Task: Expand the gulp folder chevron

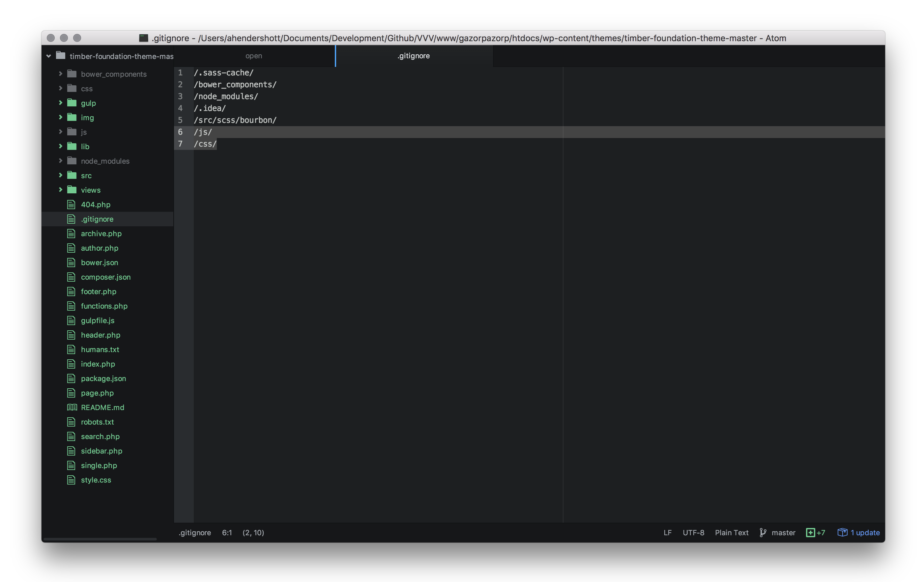Action: [60, 103]
